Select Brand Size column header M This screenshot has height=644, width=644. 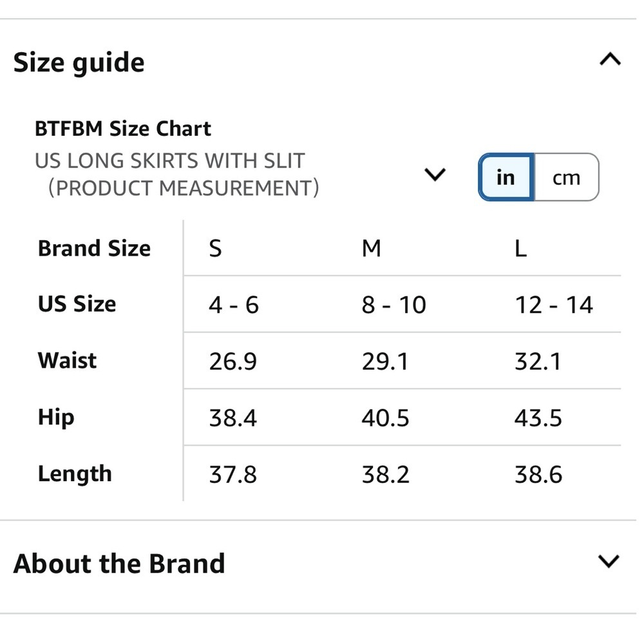[371, 248]
